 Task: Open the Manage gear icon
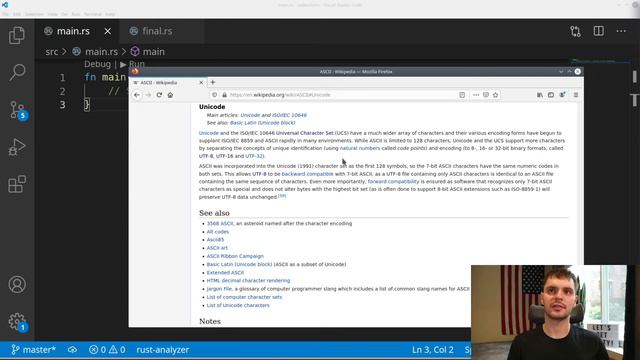point(18,322)
